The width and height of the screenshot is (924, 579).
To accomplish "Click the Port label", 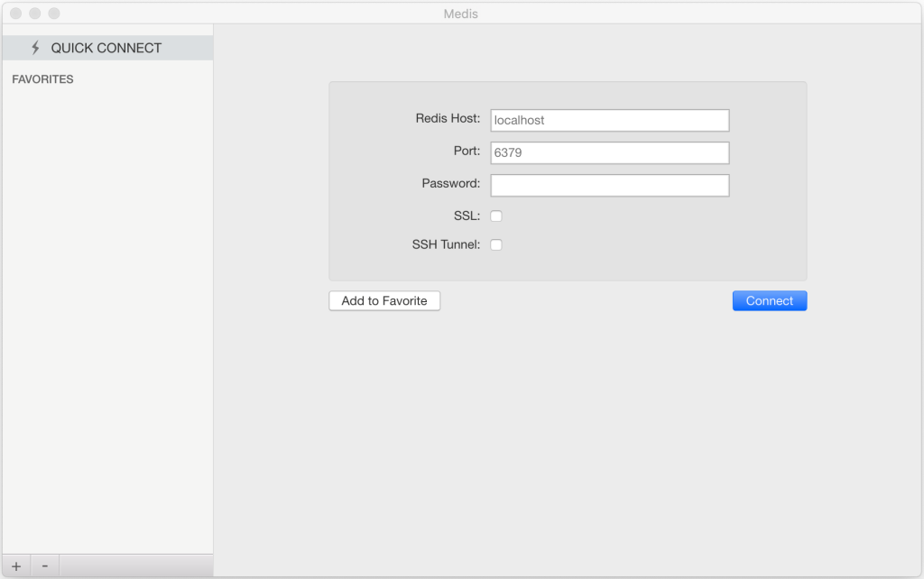I will pyautogui.click(x=467, y=151).
